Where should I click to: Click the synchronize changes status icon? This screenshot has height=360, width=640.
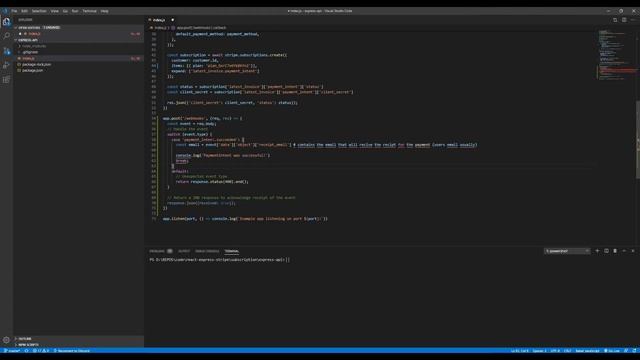[x=27, y=351]
